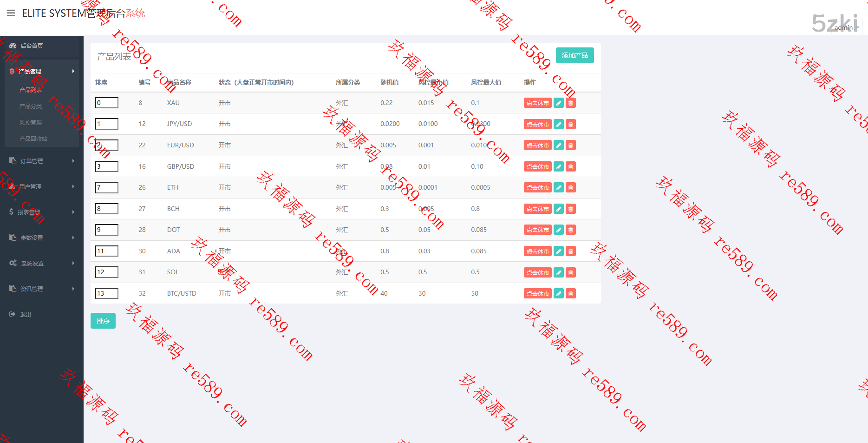Click the edit pencil icon for XAU
868x443 pixels.
coord(559,103)
